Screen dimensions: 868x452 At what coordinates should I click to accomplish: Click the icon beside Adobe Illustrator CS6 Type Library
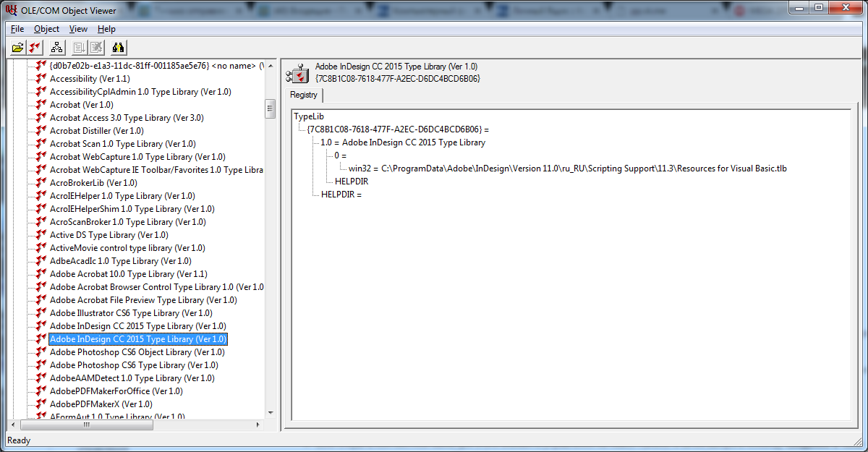(x=41, y=313)
